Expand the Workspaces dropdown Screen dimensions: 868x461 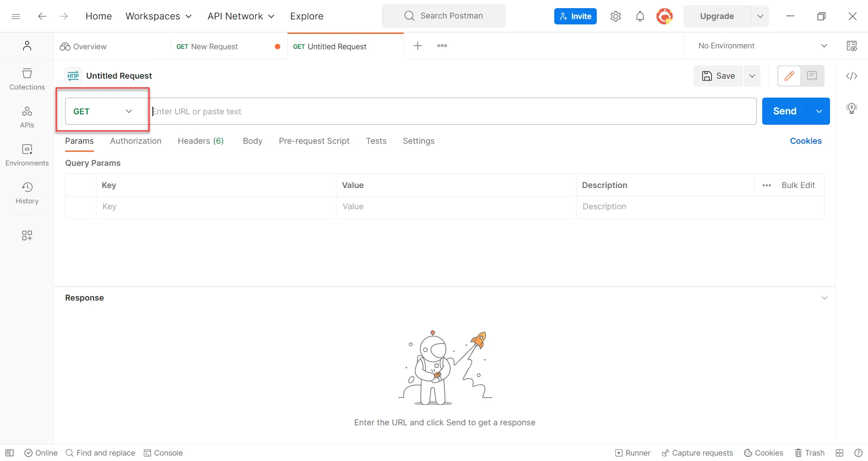pyautogui.click(x=159, y=16)
